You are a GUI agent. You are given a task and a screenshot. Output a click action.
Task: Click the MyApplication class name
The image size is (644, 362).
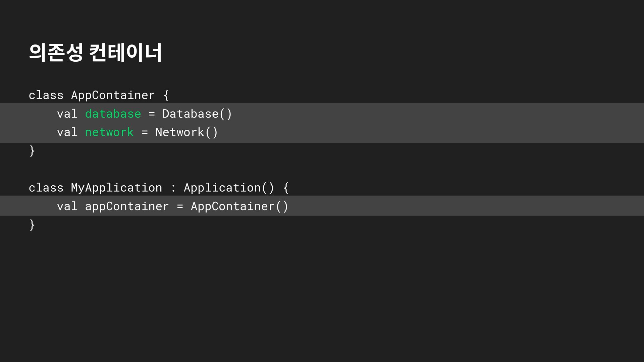pos(116,188)
